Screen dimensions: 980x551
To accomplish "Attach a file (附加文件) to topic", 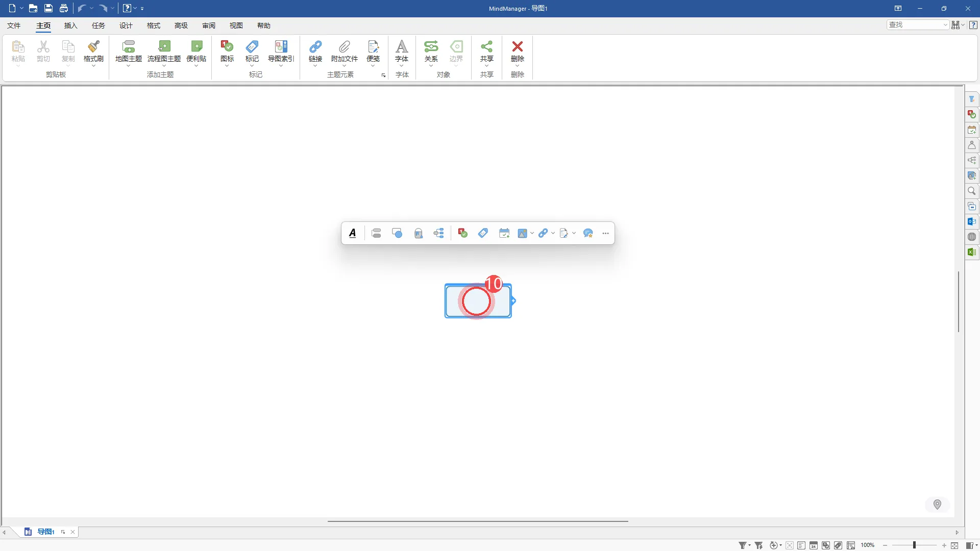I will tap(345, 52).
